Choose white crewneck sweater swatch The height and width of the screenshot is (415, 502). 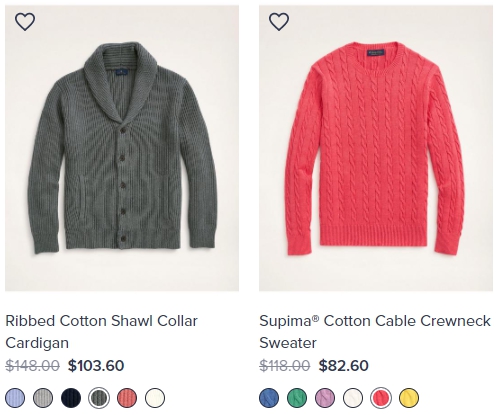coord(353,398)
